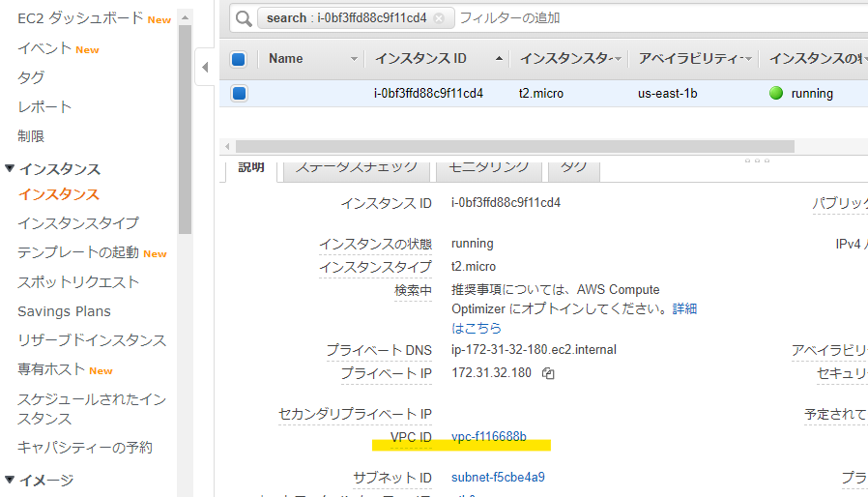Open スケジュールされたインスタンス in sidebar
This screenshot has width=868, height=497.
coord(92,409)
